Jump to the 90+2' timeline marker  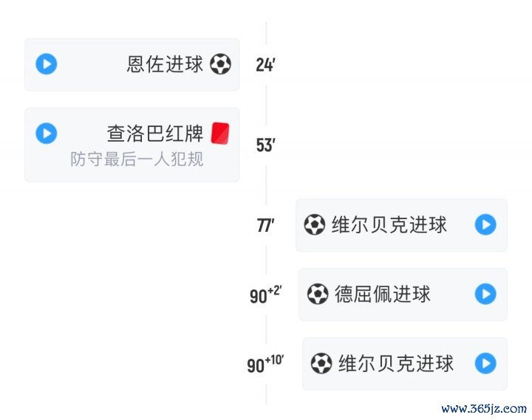pos(265,295)
